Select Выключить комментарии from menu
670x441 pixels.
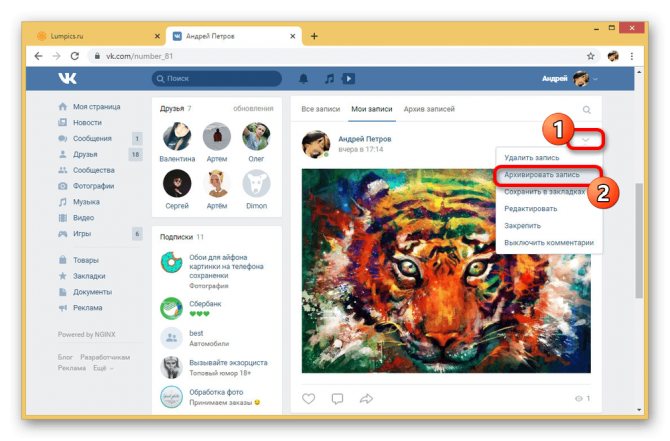click(549, 243)
